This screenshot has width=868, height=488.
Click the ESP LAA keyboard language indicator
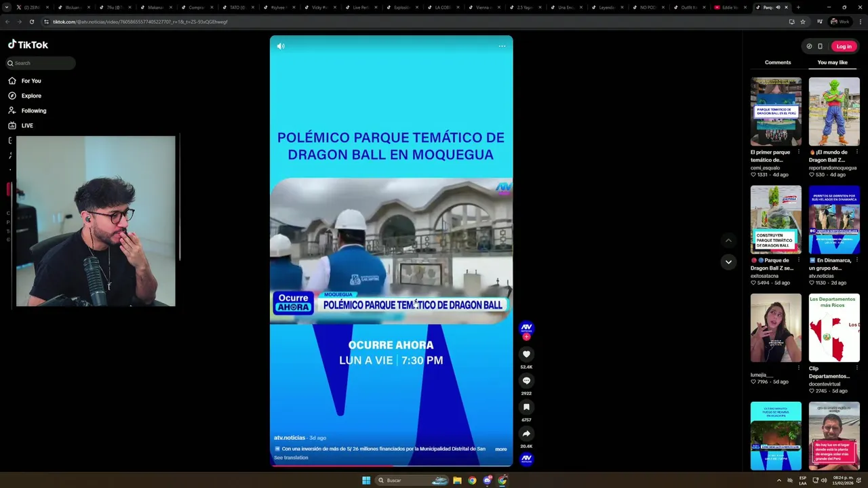803,481
